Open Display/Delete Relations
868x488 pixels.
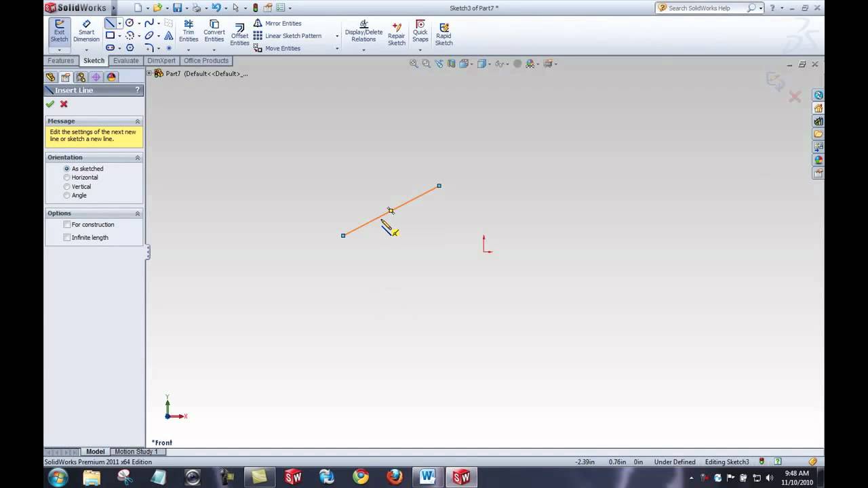tap(363, 31)
